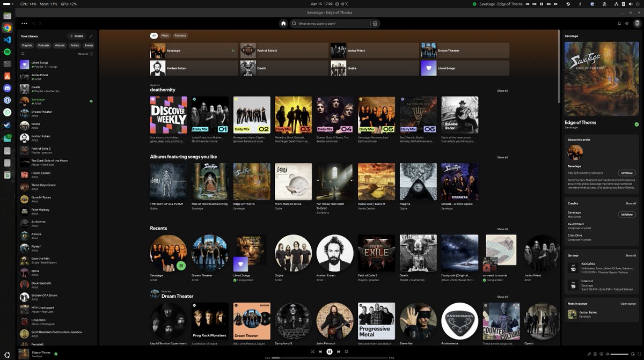Filter library by Playlists
The width and height of the screenshot is (644, 360).
27,46
